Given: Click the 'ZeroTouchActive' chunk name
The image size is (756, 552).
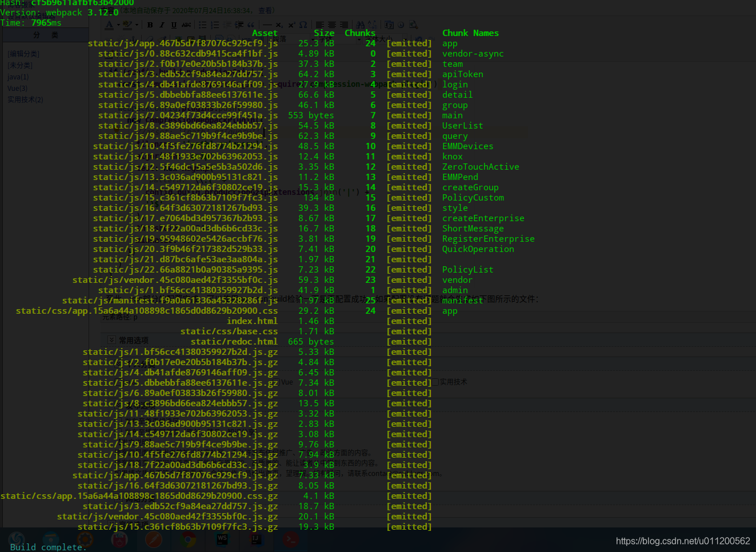Looking at the screenshot, I should pyautogui.click(x=481, y=167).
